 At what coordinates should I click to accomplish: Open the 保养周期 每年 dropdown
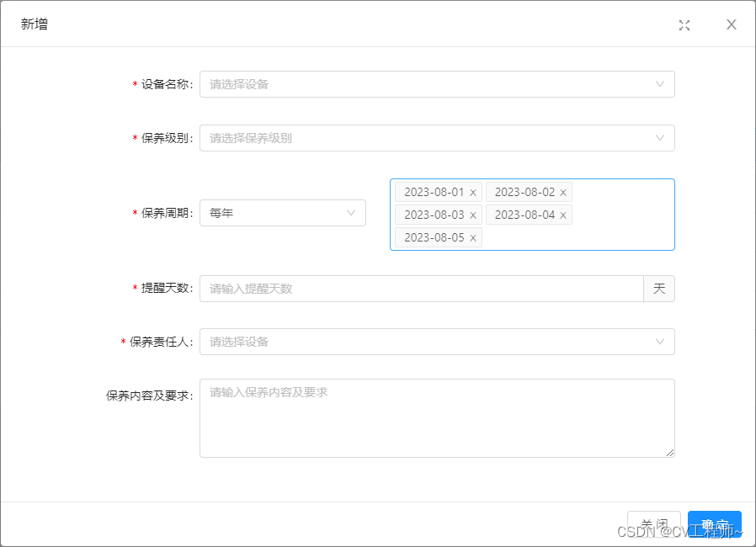click(x=283, y=213)
